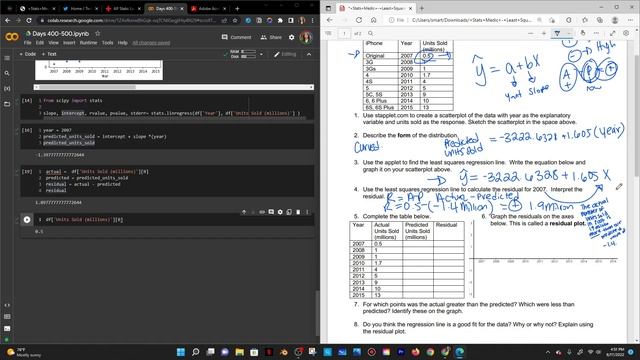Move the selected cell up with arrow icon
Viewport: 640px width, 360px height.
pyautogui.click(x=244, y=212)
